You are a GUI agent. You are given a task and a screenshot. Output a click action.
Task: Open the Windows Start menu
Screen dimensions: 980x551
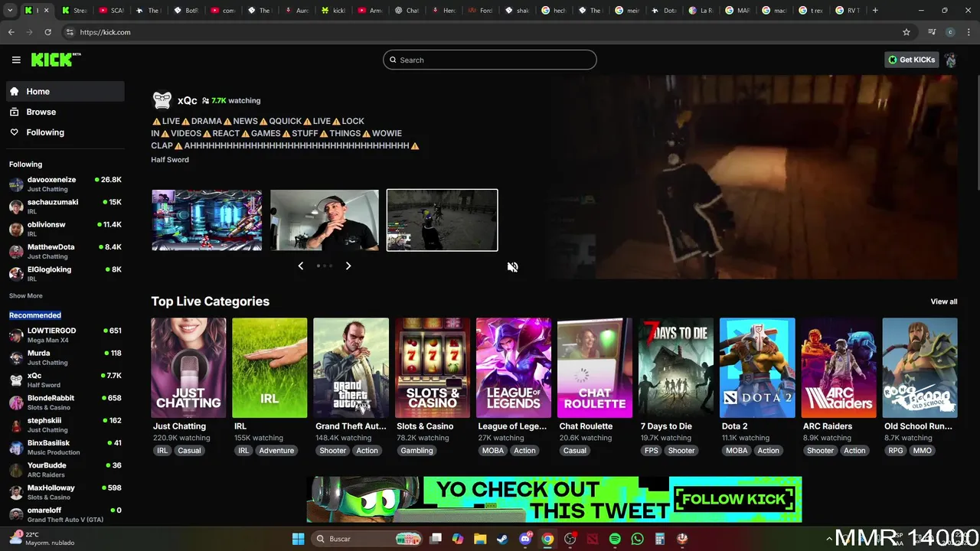[x=298, y=539]
